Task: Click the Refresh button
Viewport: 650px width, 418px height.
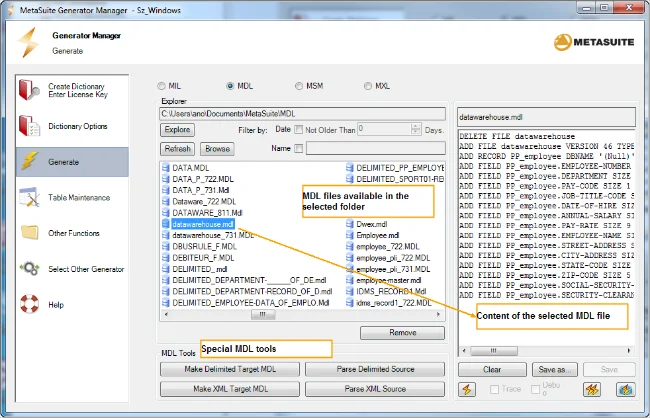Action: pyautogui.click(x=177, y=149)
